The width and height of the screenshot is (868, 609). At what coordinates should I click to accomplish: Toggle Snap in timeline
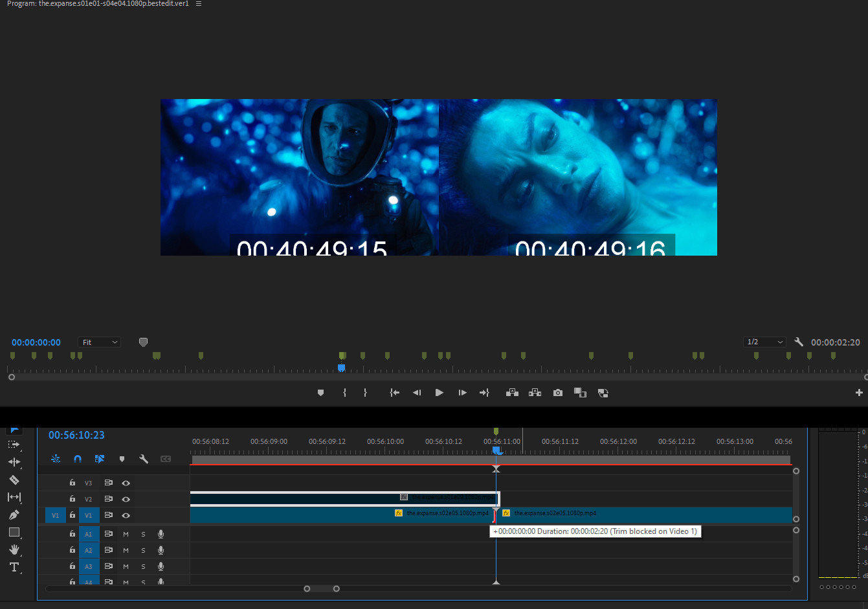pyautogui.click(x=78, y=459)
